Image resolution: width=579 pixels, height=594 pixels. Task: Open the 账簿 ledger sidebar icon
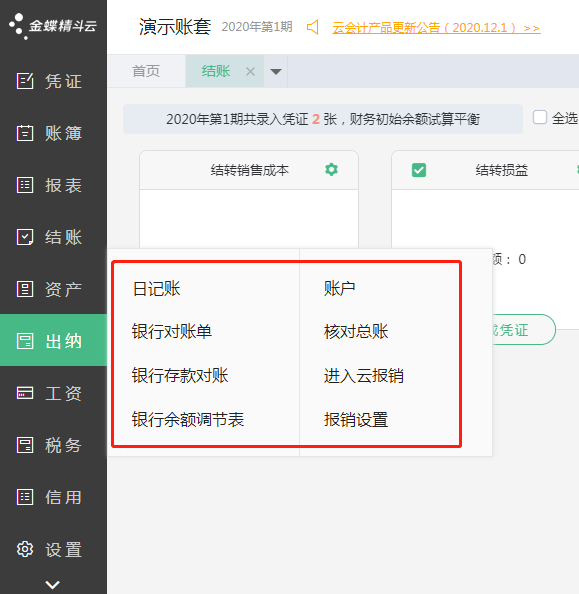(x=25, y=133)
